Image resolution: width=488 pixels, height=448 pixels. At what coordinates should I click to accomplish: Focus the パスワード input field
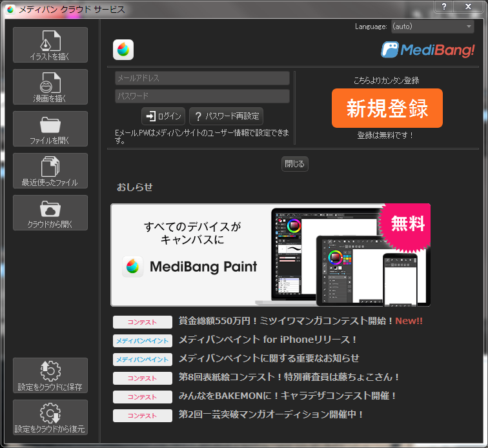click(x=202, y=96)
